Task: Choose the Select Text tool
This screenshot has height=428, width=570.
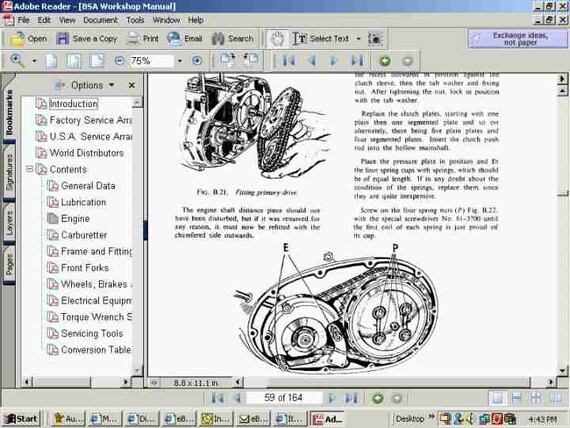Action: pos(320,39)
